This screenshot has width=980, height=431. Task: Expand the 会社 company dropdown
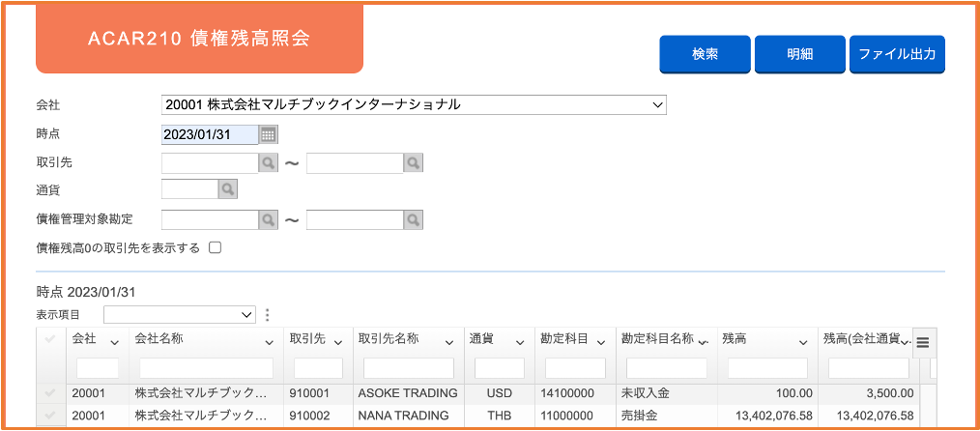point(414,105)
